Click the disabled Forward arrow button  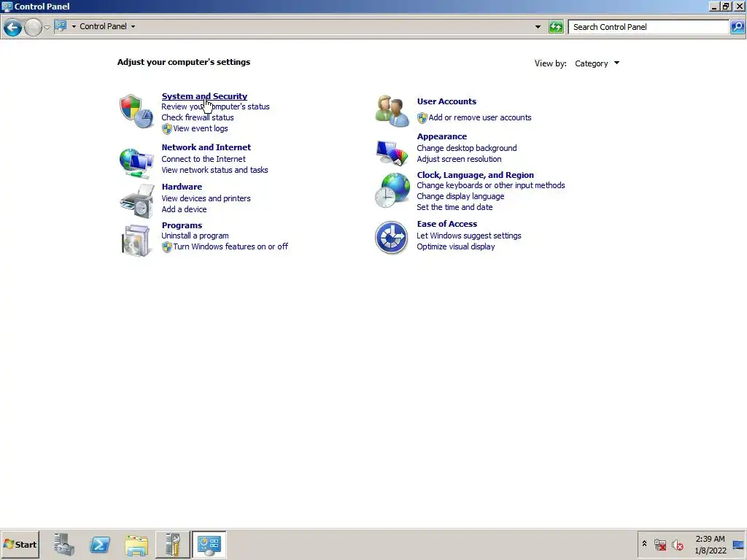point(33,27)
